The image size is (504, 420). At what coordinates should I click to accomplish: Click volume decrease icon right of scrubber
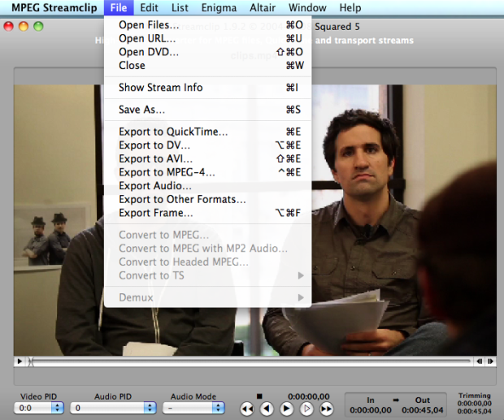pos(480,362)
